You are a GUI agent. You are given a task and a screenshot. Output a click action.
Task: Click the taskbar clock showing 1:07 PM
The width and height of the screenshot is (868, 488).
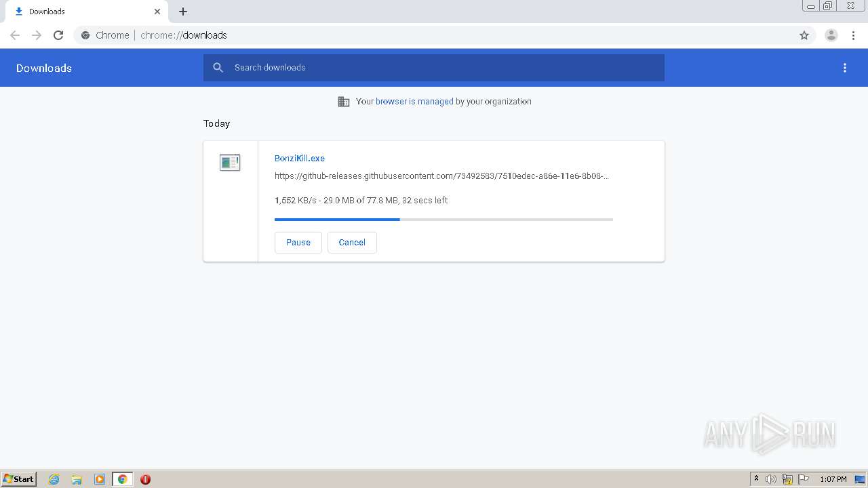[833, 479]
